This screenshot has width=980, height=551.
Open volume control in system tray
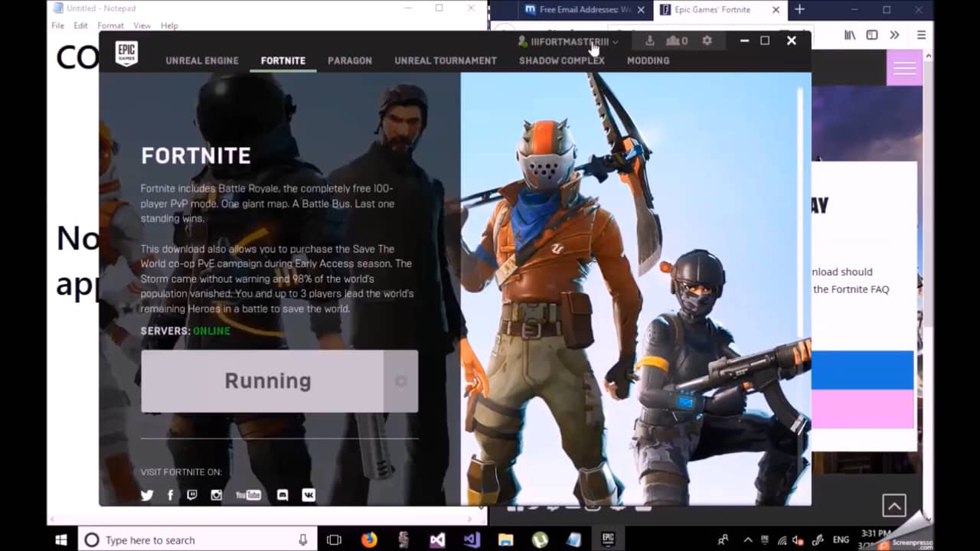(x=799, y=540)
